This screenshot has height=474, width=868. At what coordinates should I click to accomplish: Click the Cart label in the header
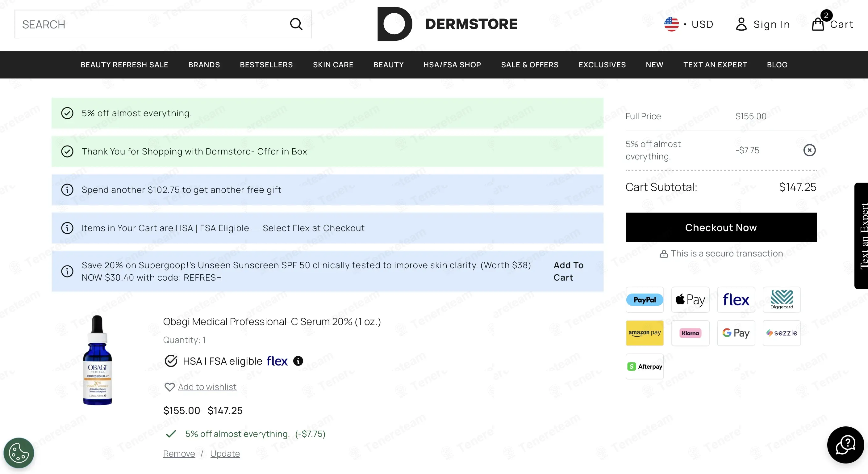click(841, 24)
